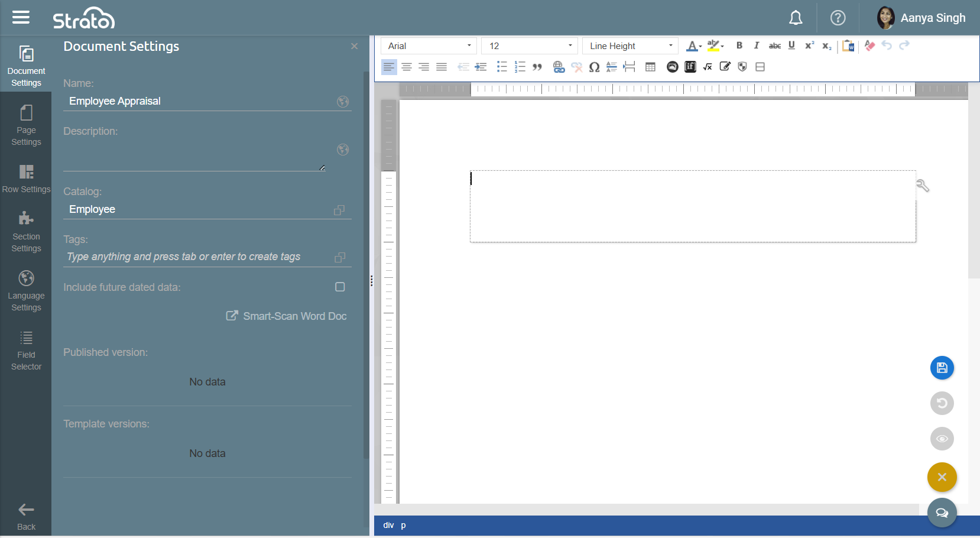The height and width of the screenshot is (538, 980).
Task: Expand the font size 12 dropdown
Action: 529,46
